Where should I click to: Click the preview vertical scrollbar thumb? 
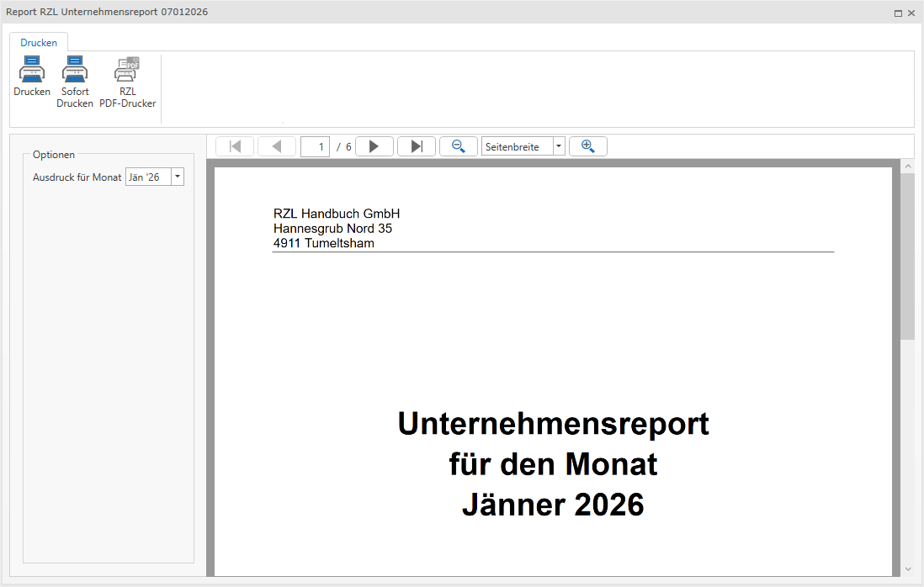coord(907,252)
